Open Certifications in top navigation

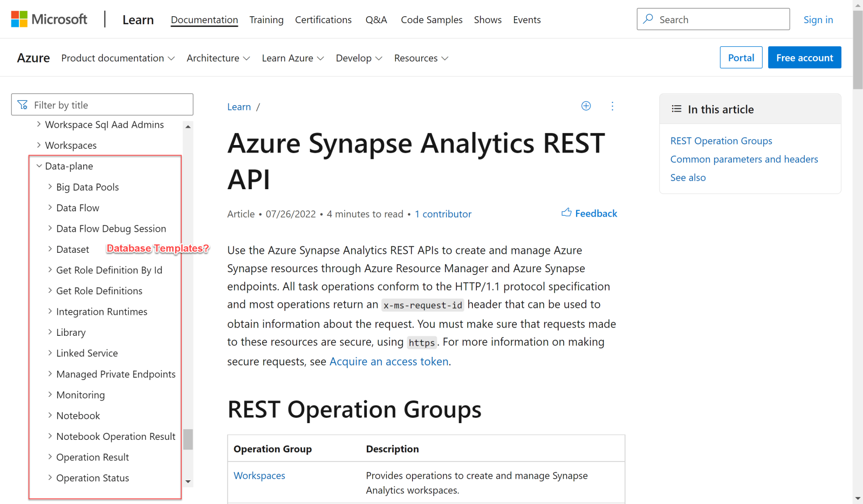coord(323,20)
